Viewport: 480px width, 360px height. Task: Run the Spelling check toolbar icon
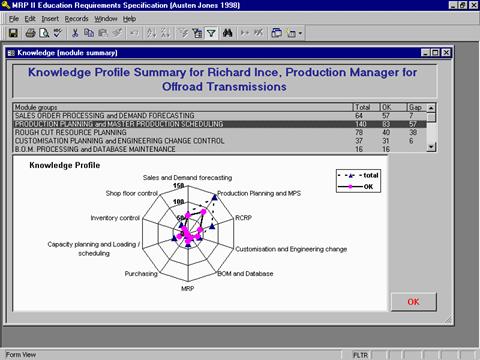pyautogui.click(x=58, y=33)
